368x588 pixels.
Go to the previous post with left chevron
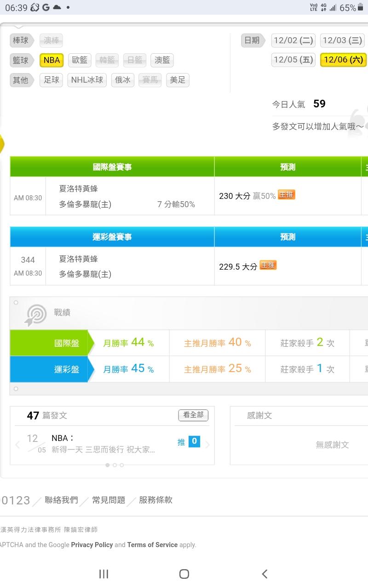point(17,445)
